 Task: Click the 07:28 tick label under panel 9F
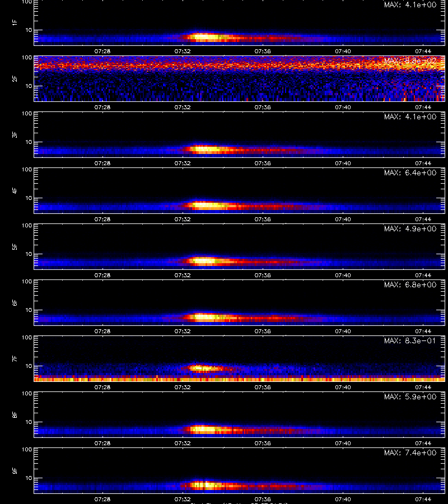click(102, 499)
